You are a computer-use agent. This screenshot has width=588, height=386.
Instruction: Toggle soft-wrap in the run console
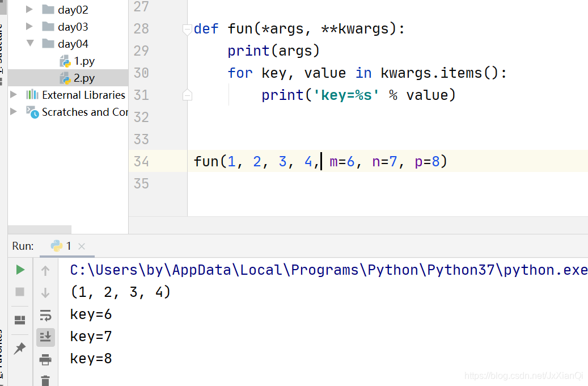[x=45, y=315]
